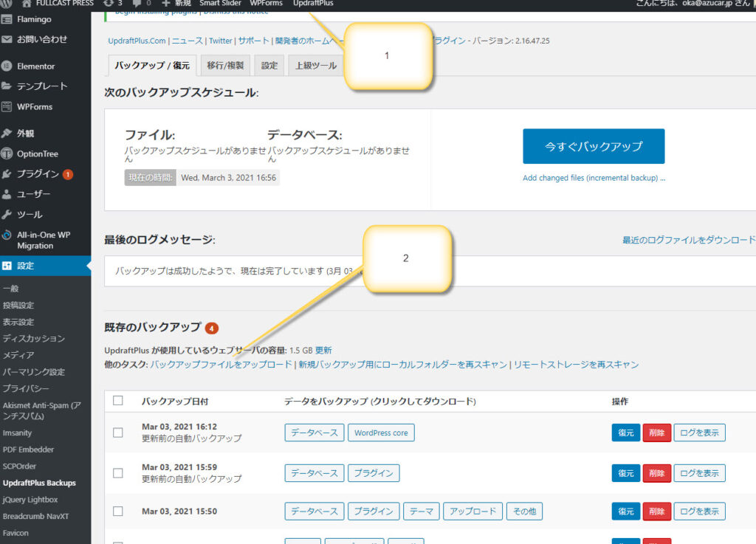
Task: Open the jQuery Lightbox submenu item
Action: tap(30, 500)
